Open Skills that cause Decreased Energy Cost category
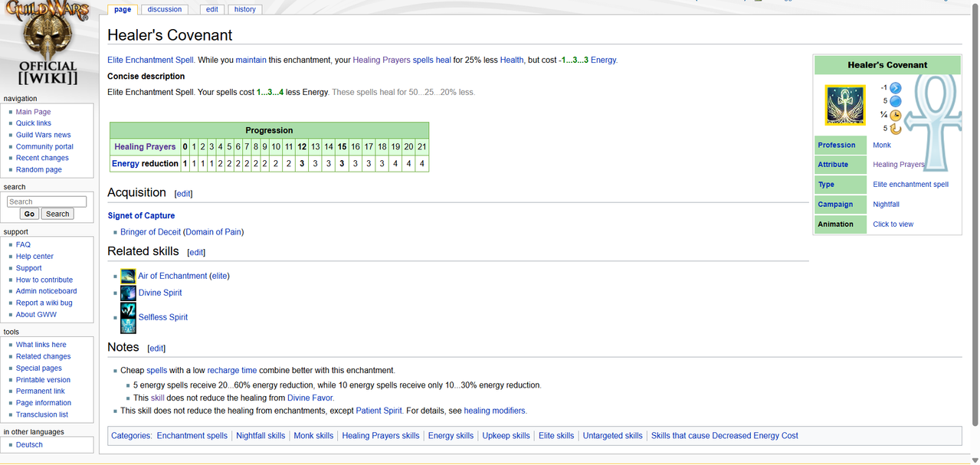Image resolution: width=980 pixels, height=465 pixels. (724, 436)
